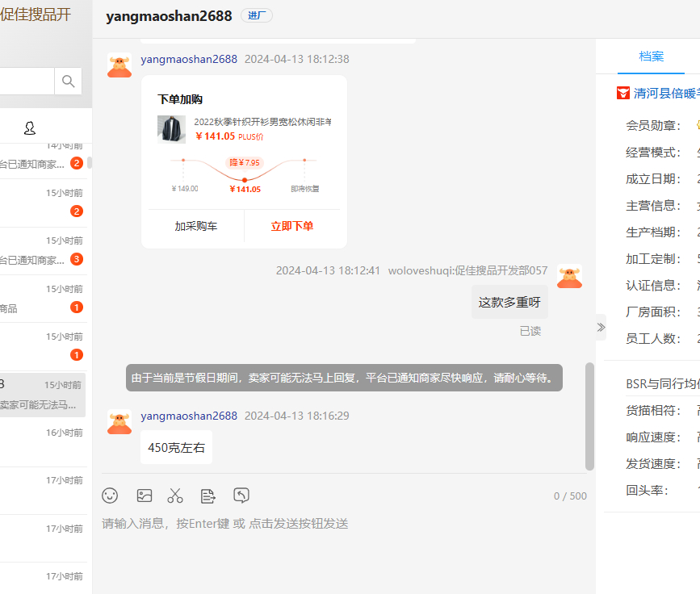Open the 2022秋季针织开衫 product title link
This screenshot has width=700, height=594.
[262, 122]
